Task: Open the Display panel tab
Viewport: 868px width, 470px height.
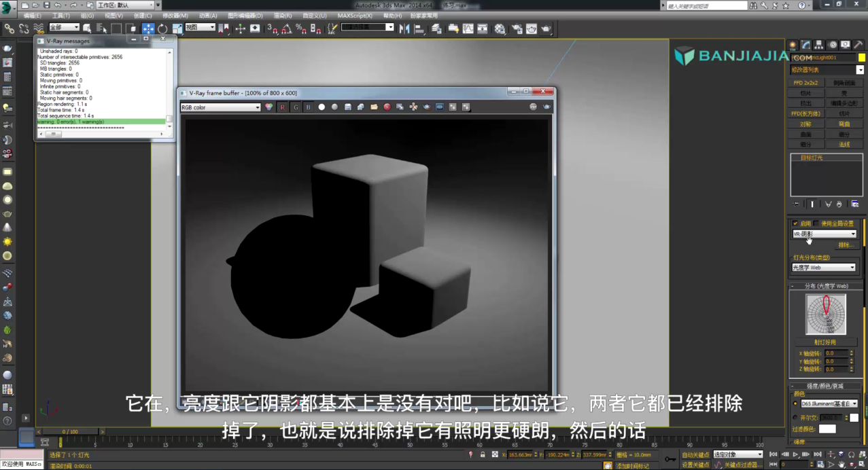Action: coord(846,45)
